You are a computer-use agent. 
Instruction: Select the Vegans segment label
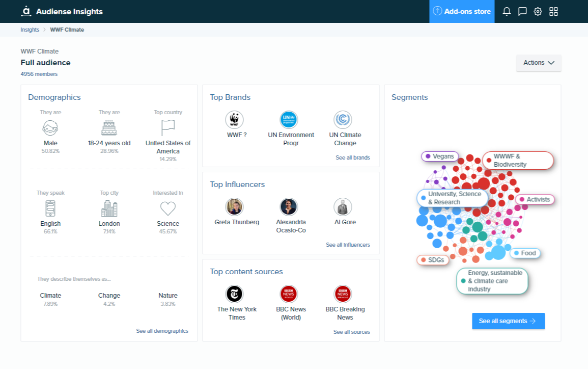click(x=439, y=156)
